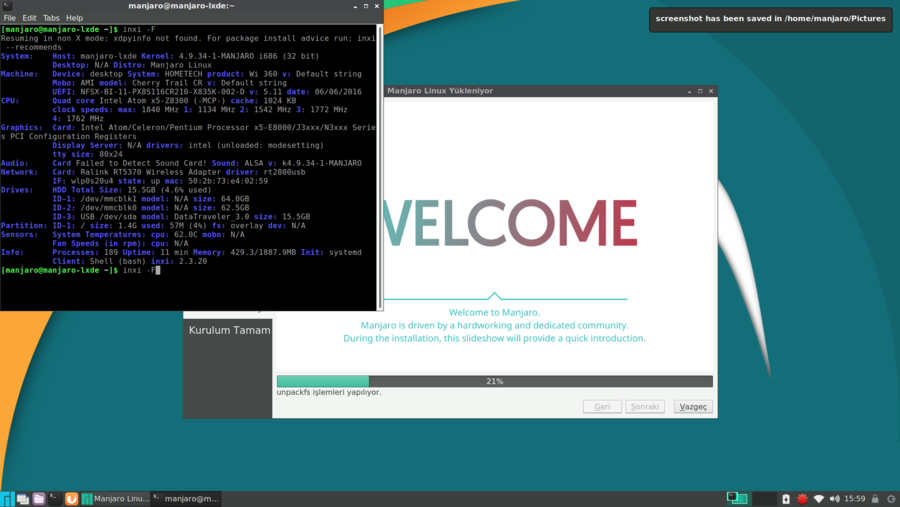Image resolution: width=900 pixels, height=507 pixels.
Task: Open the orange web browser launcher
Action: (x=72, y=499)
